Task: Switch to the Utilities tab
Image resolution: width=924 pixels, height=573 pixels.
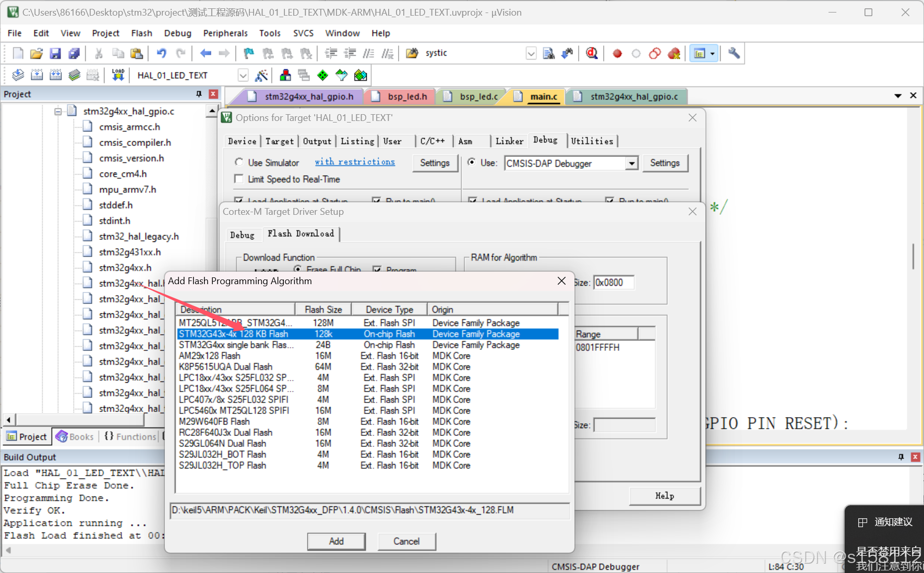Action: [x=593, y=141]
